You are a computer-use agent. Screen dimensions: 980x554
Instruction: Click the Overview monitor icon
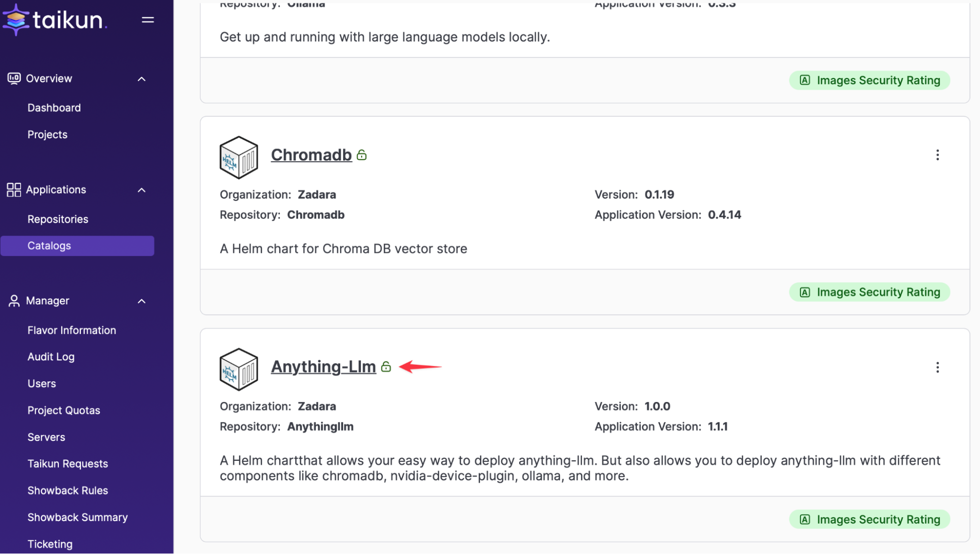14,78
